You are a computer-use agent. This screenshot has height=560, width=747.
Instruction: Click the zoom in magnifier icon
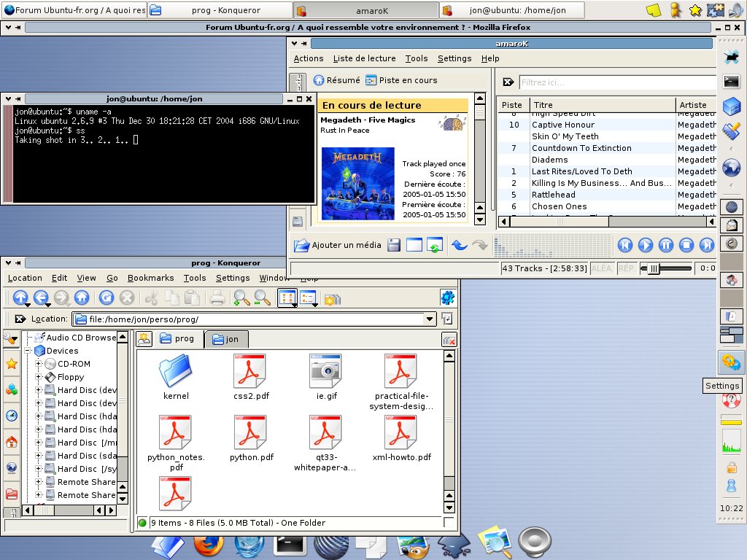click(x=241, y=297)
